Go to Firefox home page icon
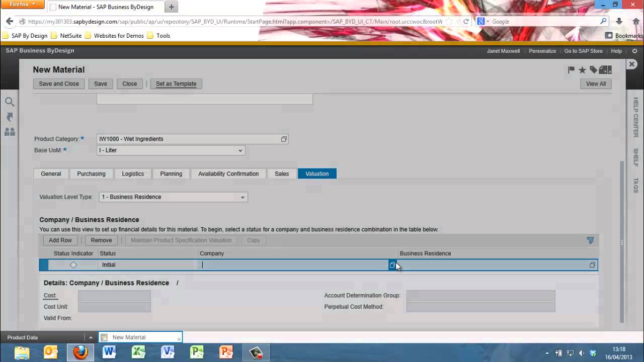This screenshot has width=644, height=362. coord(636,22)
